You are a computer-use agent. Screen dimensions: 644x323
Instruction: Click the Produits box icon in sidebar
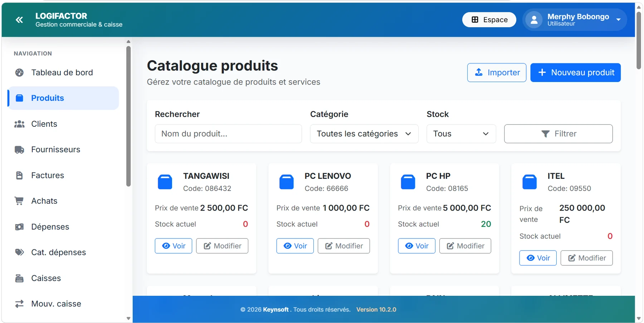click(19, 98)
